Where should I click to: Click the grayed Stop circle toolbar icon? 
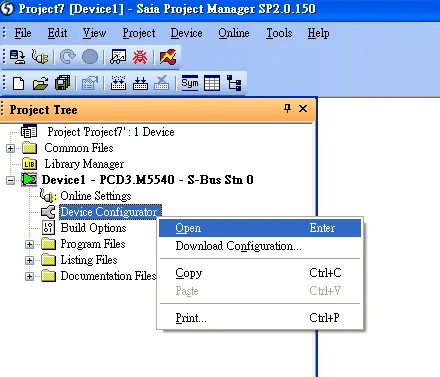click(90, 57)
